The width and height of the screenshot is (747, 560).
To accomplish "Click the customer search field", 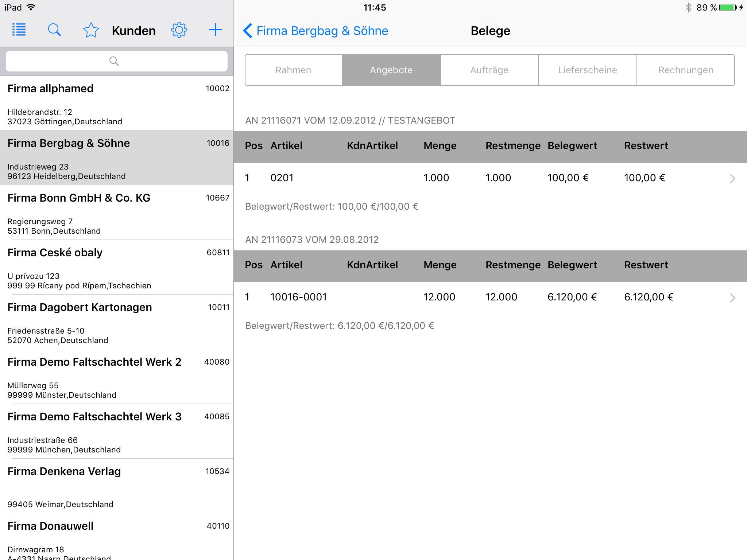I will click(x=117, y=61).
